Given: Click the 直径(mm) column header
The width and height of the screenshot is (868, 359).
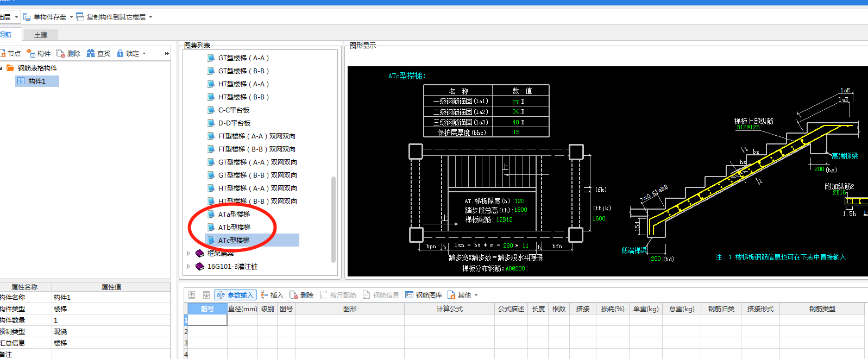Looking at the screenshot, I should pyautogui.click(x=242, y=309).
